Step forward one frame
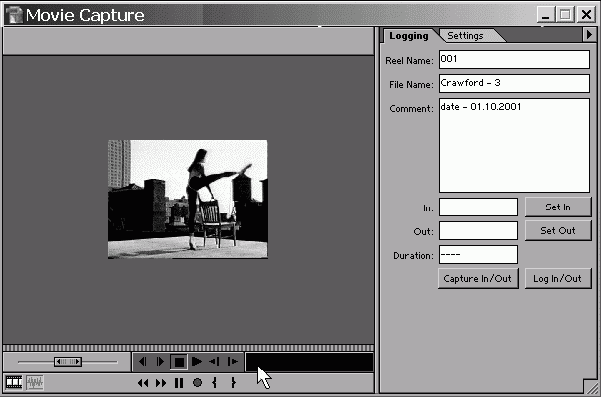 [x=160, y=361]
